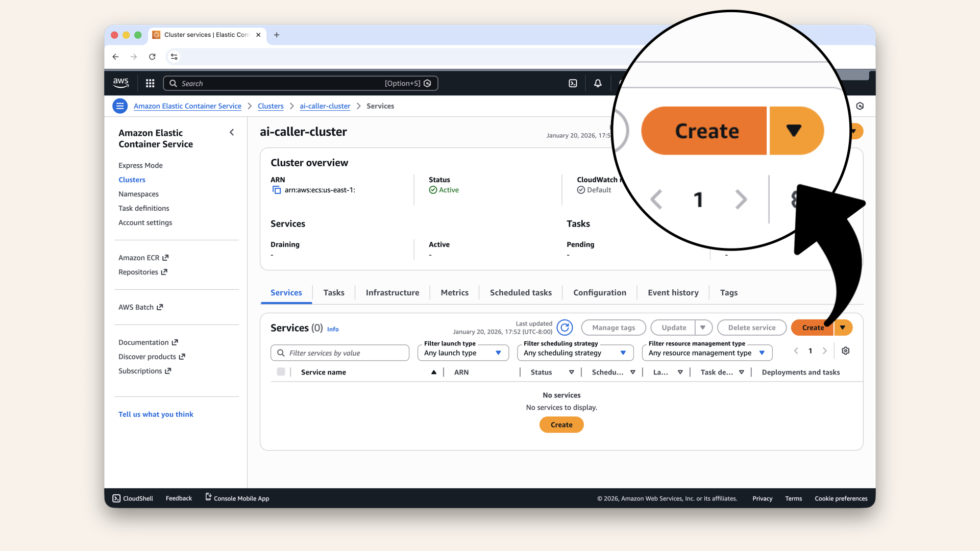The width and height of the screenshot is (980, 551).
Task: Open the Clusters link in the sidebar
Action: (x=132, y=180)
